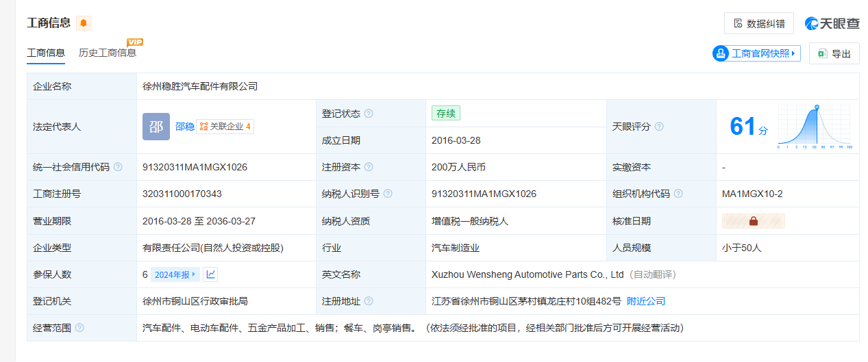Click help icon next to 登记状态
The image size is (868, 362).
click(x=369, y=114)
